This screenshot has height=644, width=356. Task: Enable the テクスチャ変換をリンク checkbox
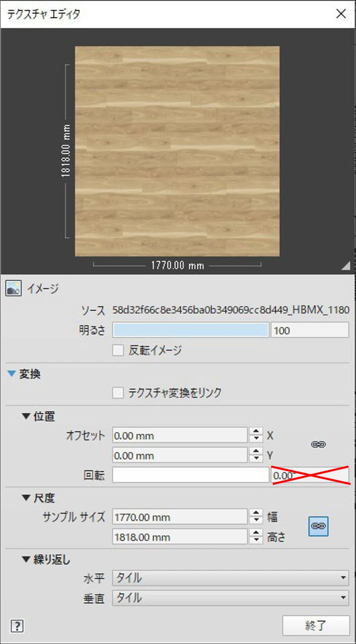(x=118, y=393)
